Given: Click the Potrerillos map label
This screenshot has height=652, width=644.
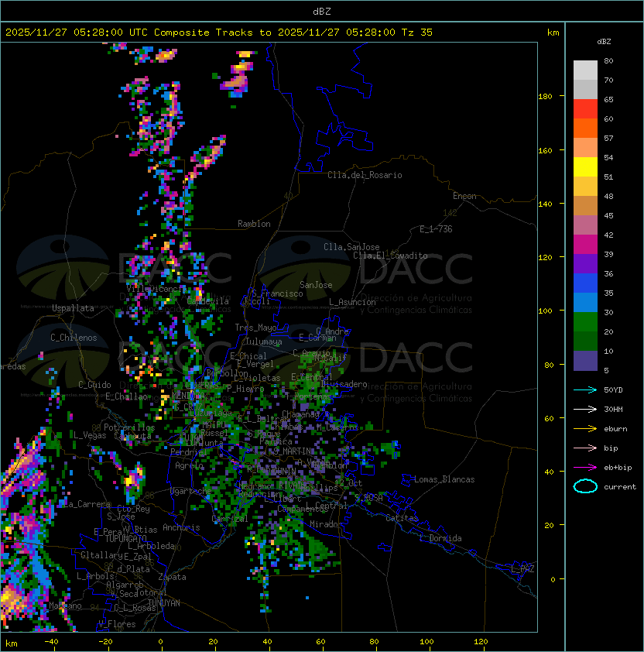Looking at the screenshot, I should click(129, 427).
